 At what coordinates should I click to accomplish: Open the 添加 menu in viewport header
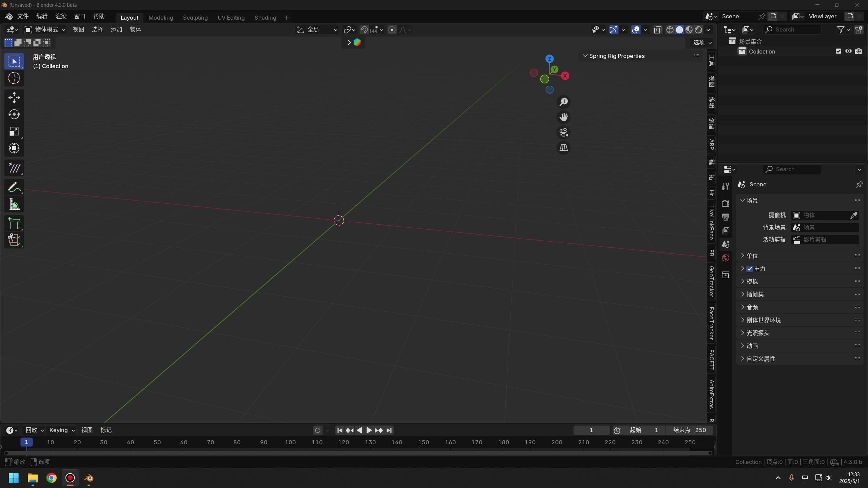116,29
